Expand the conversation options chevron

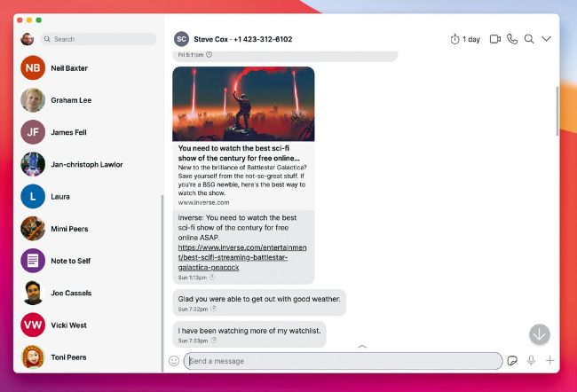pos(546,39)
